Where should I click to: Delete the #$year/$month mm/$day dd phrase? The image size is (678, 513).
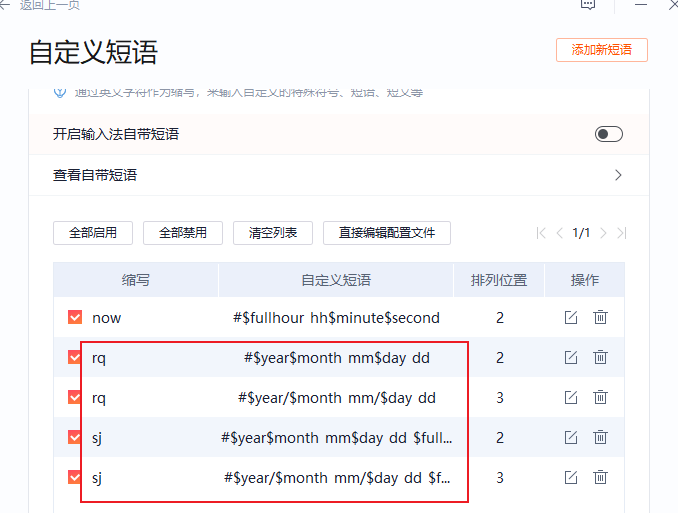coord(600,397)
